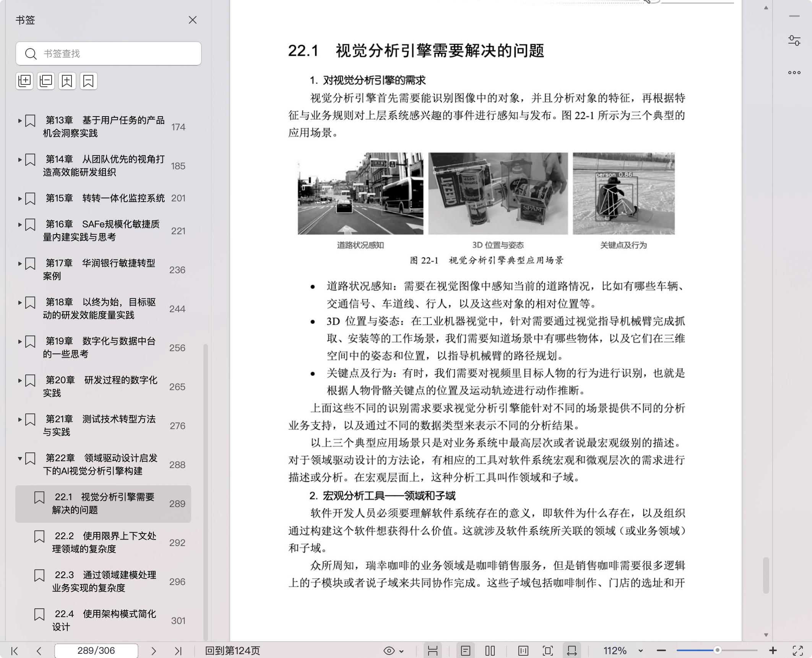Screen dimensions: 812x658
Task: Click 回到第124页 link
Action: [232, 651]
